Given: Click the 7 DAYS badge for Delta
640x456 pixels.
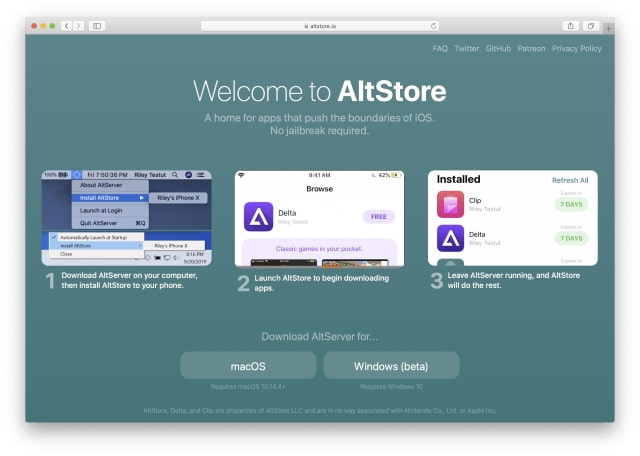Looking at the screenshot, I should point(571,238).
